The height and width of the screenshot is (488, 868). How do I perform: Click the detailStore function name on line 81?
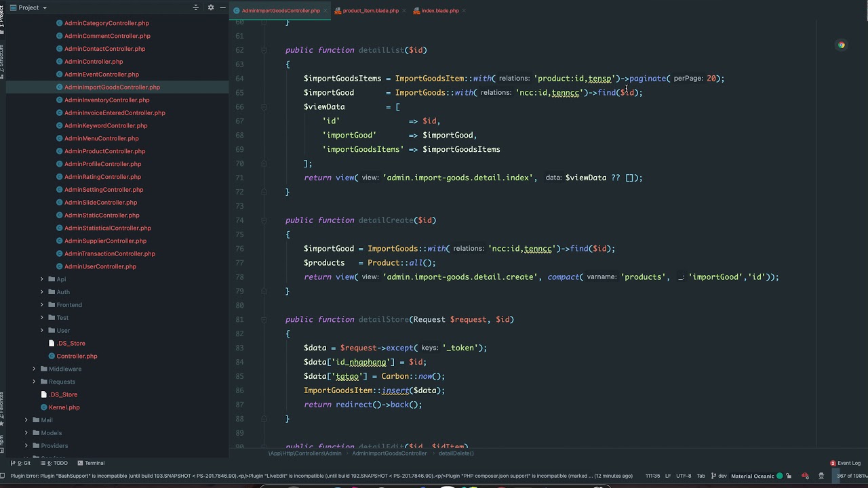click(384, 319)
